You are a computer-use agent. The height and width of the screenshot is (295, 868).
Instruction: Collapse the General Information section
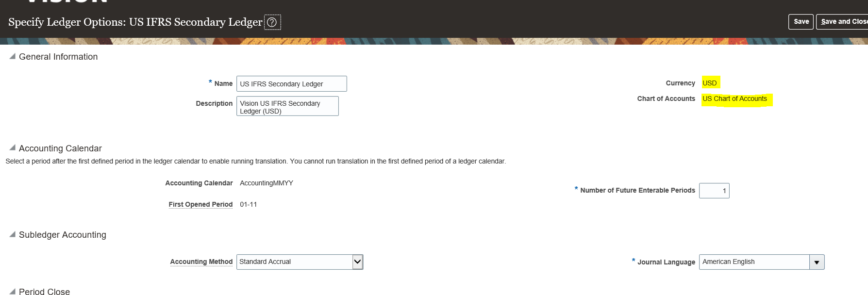click(x=13, y=57)
